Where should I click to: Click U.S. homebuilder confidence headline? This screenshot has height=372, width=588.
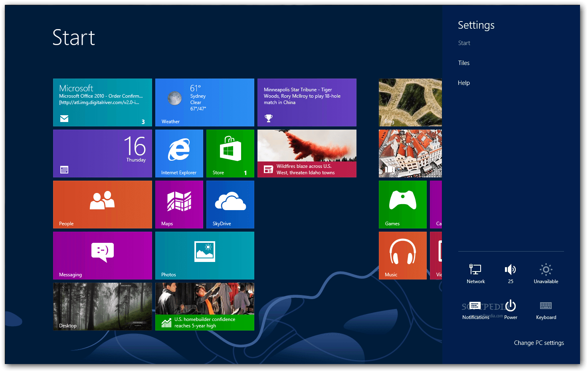click(205, 323)
